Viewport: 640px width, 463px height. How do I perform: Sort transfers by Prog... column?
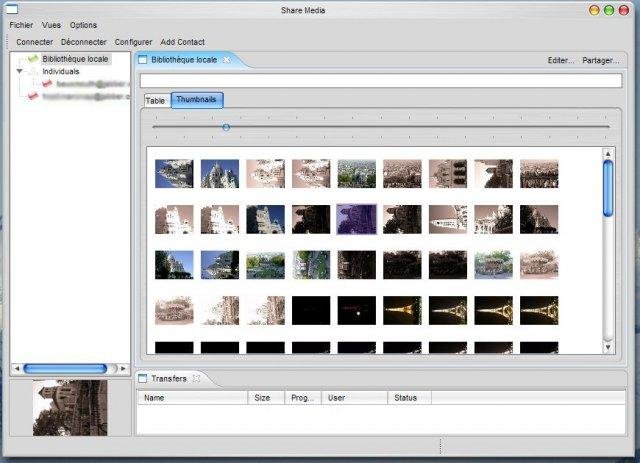pos(303,398)
